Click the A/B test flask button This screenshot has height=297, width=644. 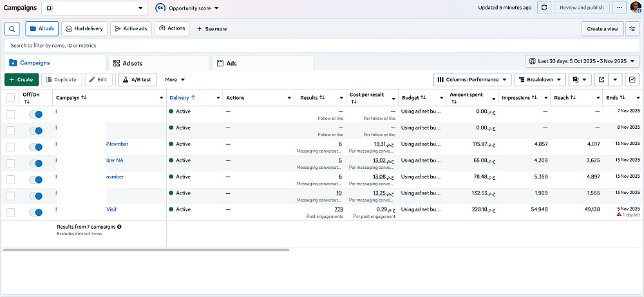(x=138, y=80)
